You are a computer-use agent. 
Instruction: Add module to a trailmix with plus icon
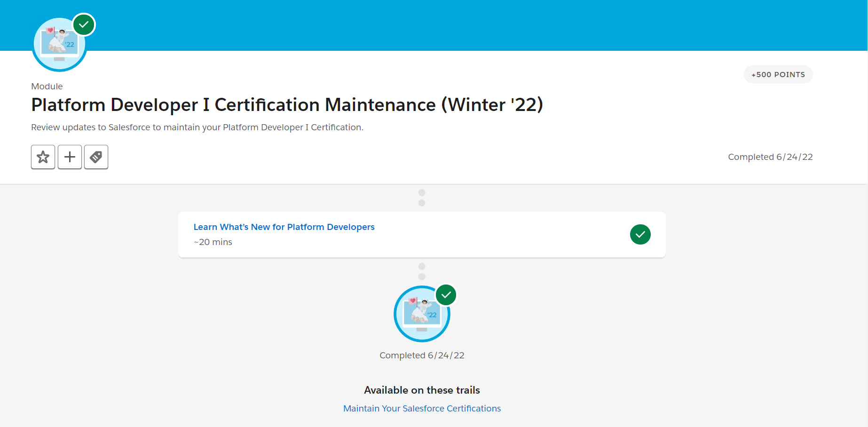(x=70, y=157)
